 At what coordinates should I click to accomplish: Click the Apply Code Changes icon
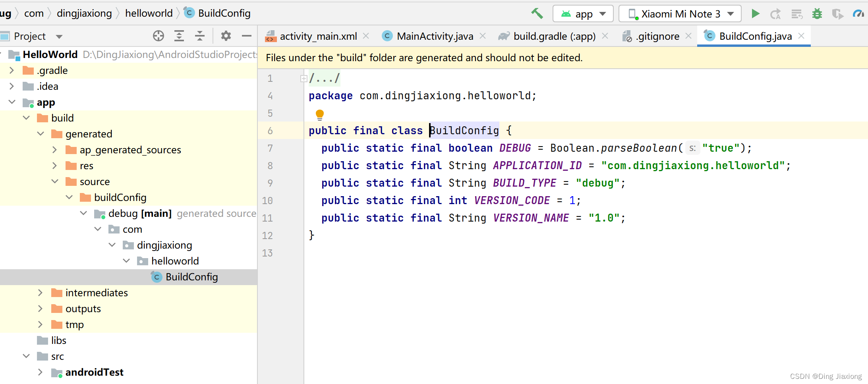coord(796,14)
